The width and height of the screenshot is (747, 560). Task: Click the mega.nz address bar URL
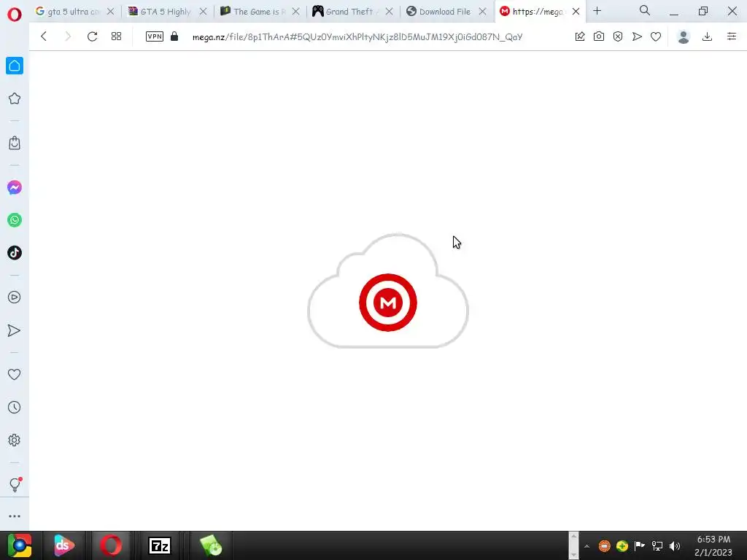click(357, 36)
